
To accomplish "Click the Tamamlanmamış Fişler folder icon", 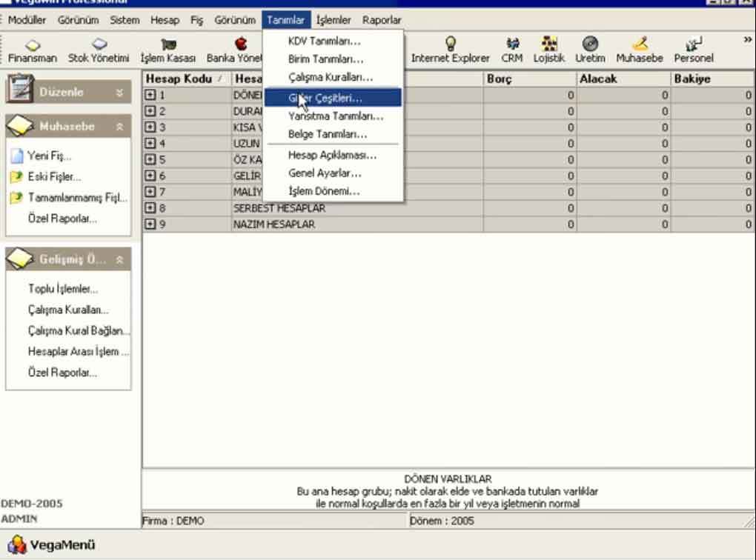I will coord(16,198).
